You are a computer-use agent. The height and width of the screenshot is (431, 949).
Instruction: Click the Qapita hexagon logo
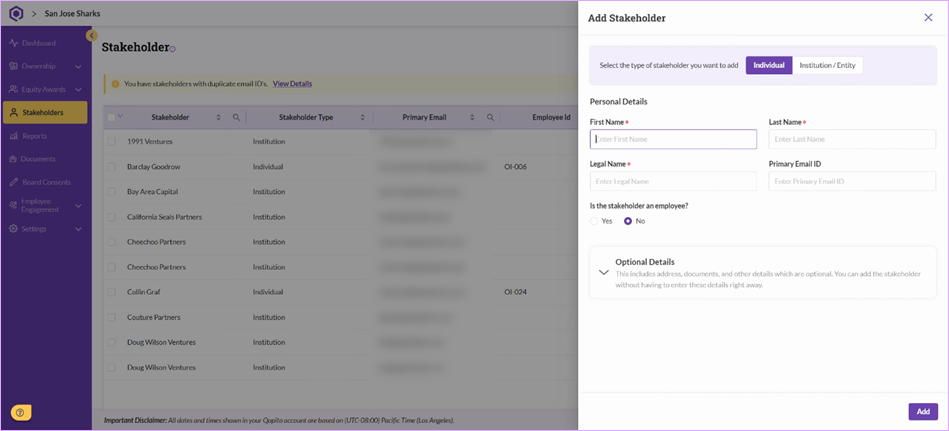pos(16,13)
